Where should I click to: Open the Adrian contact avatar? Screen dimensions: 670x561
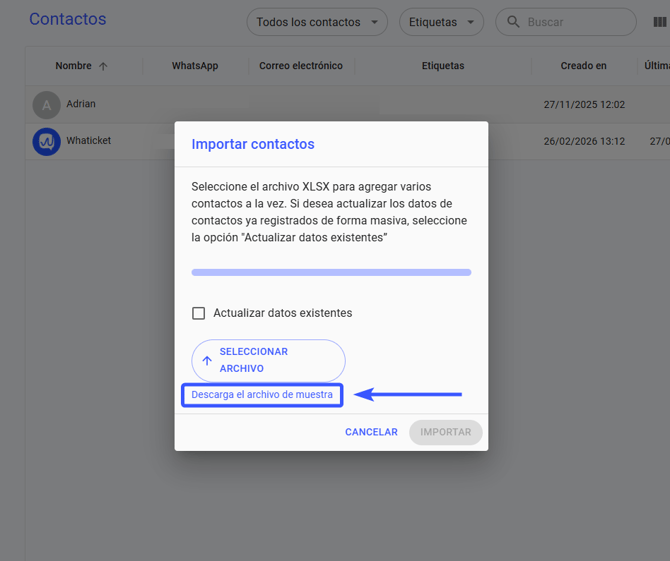click(x=47, y=105)
